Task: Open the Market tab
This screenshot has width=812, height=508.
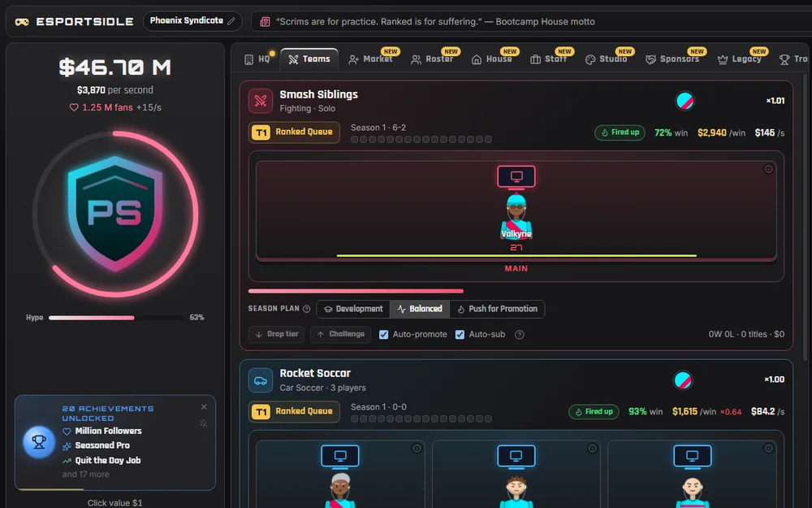Action: (371, 59)
